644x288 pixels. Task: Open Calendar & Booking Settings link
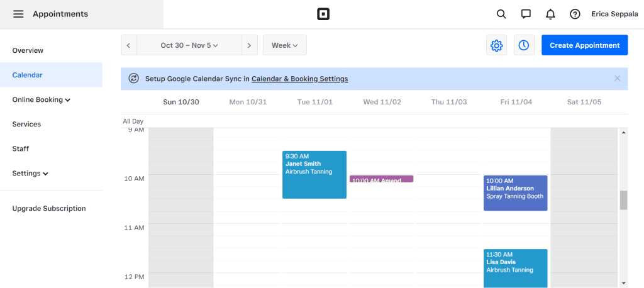pos(299,79)
